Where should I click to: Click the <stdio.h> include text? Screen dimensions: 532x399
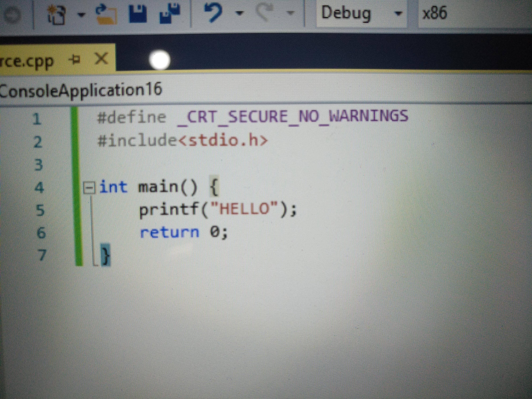223,140
